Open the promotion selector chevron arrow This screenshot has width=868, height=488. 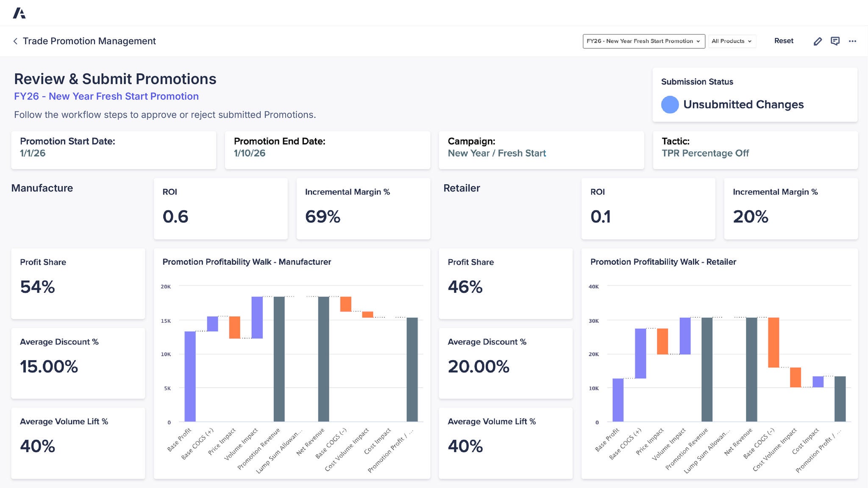point(698,42)
